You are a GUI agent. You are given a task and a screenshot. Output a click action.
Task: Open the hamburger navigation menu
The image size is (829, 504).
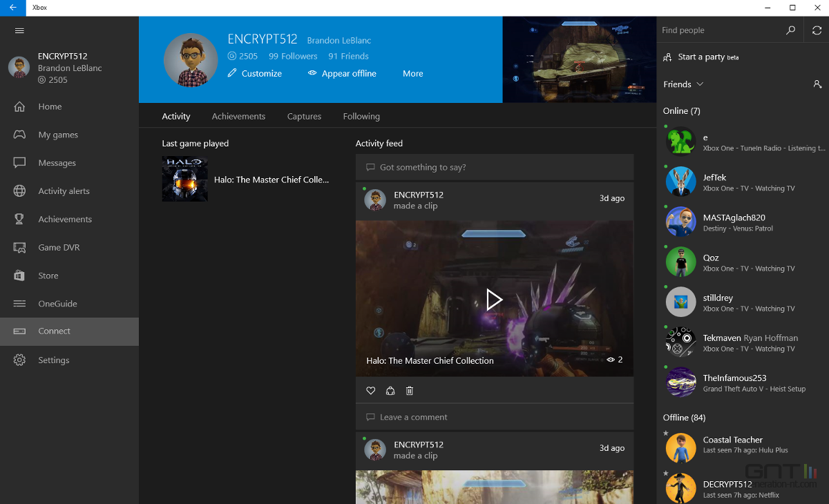(19, 30)
